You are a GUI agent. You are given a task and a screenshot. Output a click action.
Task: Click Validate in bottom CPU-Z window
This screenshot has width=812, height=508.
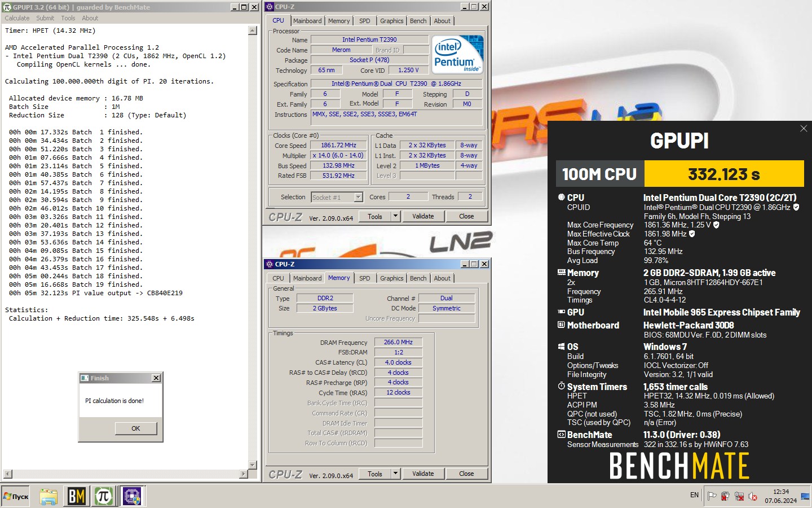tap(423, 474)
